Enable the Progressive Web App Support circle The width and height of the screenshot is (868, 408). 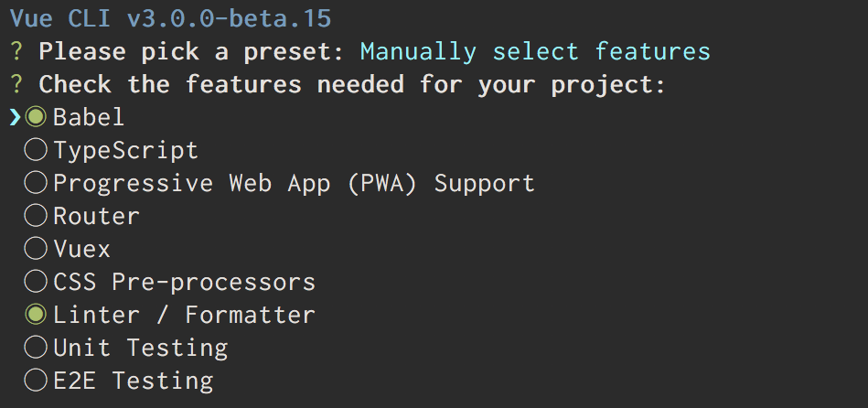36,183
